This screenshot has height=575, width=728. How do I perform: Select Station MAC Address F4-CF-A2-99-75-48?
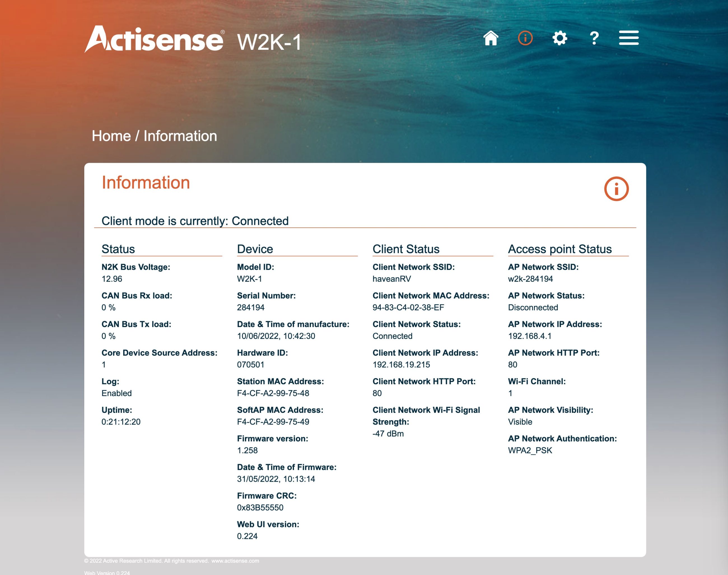click(x=273, y=393)
